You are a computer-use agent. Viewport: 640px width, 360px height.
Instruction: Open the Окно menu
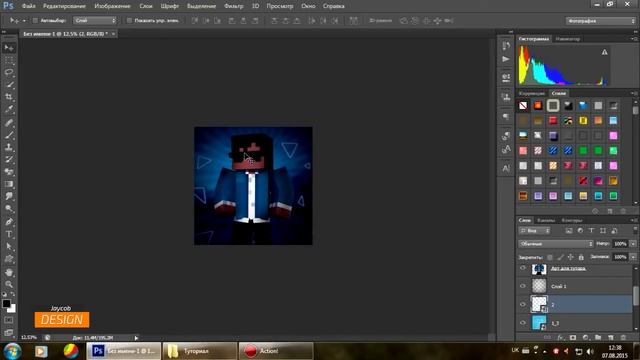click(308, 6)
